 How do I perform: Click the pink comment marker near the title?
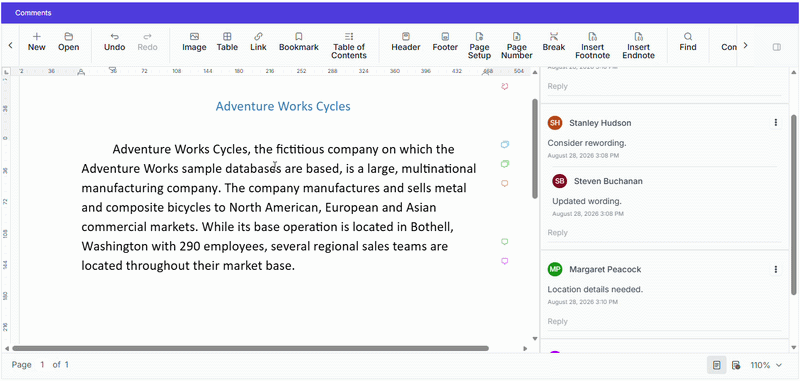tap(505, 87)
